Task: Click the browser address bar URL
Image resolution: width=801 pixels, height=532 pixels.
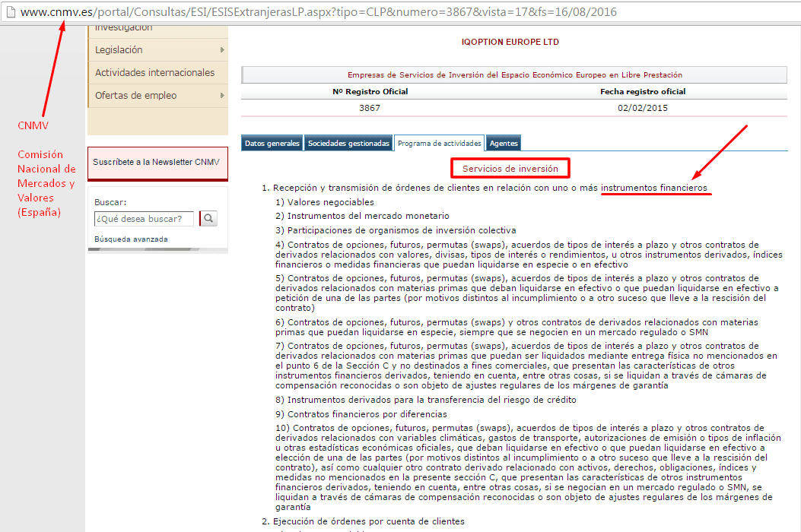Action: coord(318,11)
